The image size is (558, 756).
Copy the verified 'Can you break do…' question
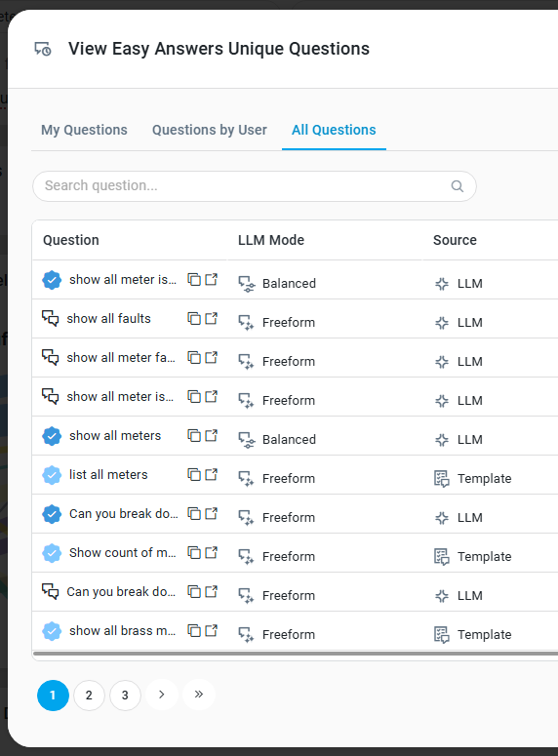tap(194, 514)
